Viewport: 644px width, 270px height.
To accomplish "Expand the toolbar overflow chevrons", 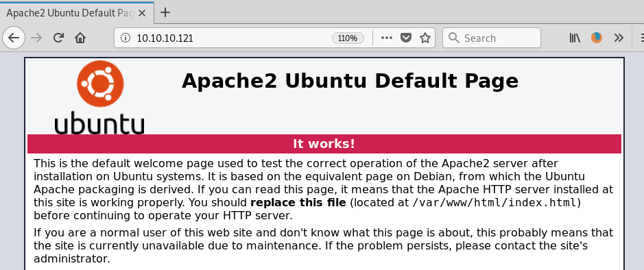I will coord(619,38).
